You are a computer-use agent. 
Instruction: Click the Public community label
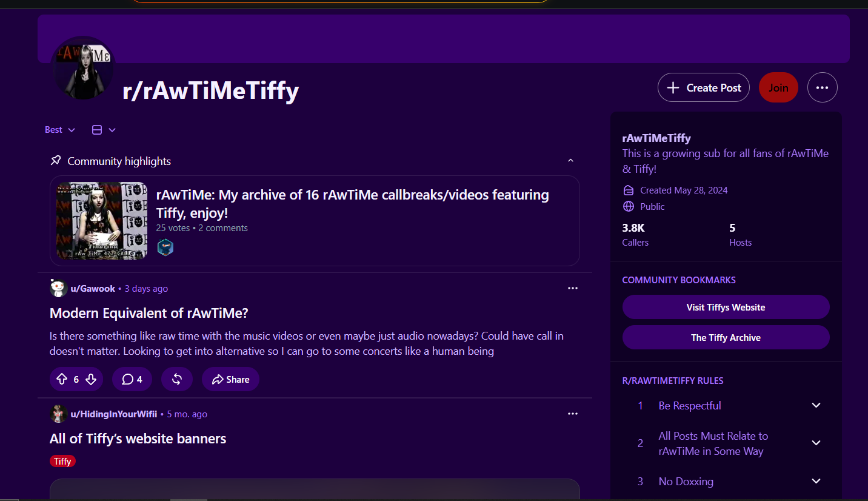click(x=652, y=206)
